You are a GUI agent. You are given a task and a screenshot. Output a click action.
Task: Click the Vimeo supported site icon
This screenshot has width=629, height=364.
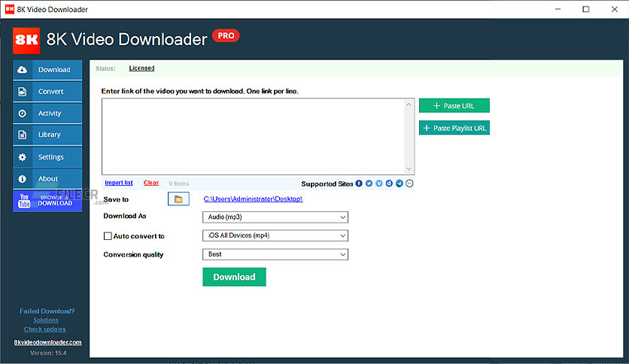379,184
